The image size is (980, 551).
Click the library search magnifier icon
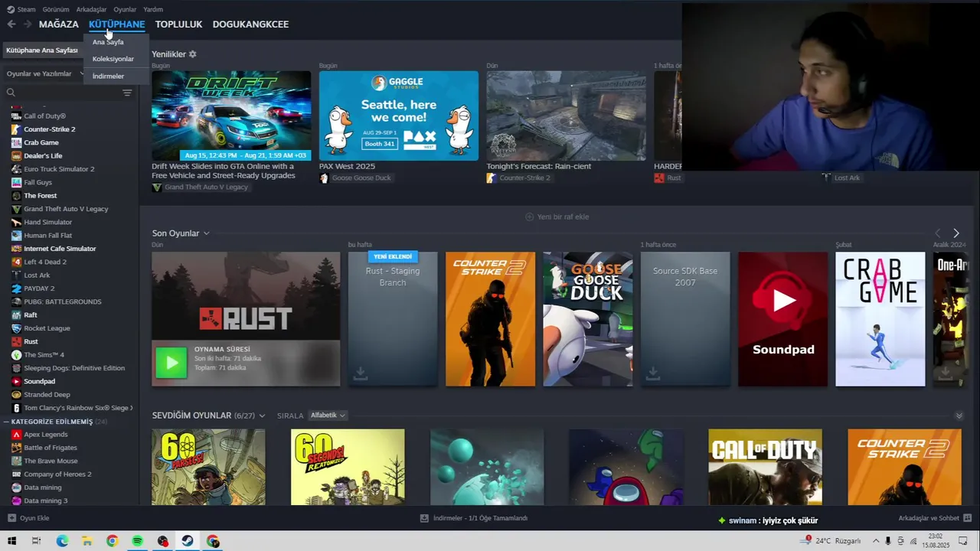click(x=11, y=93)
